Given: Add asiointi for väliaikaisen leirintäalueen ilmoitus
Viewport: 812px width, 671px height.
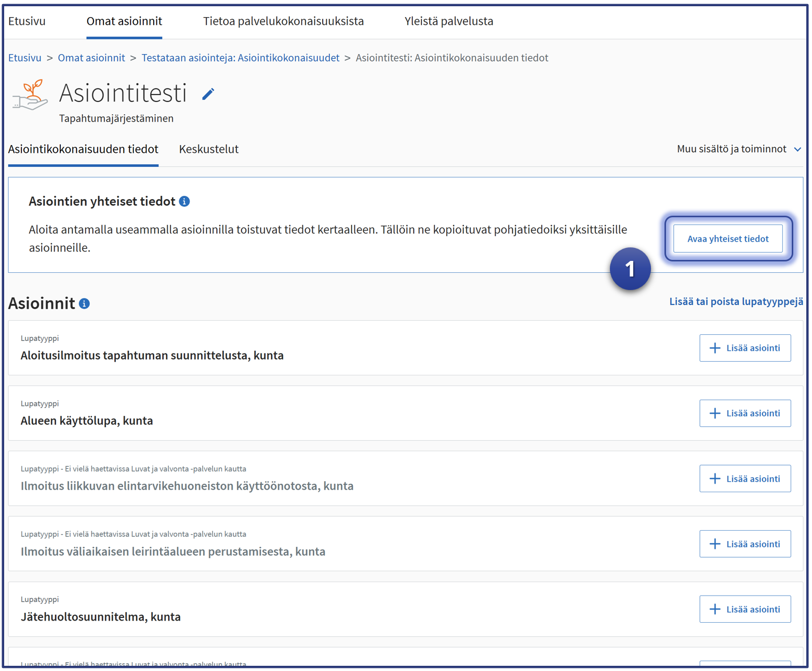Looking at the screenshot, I should (x=744, y=544).
